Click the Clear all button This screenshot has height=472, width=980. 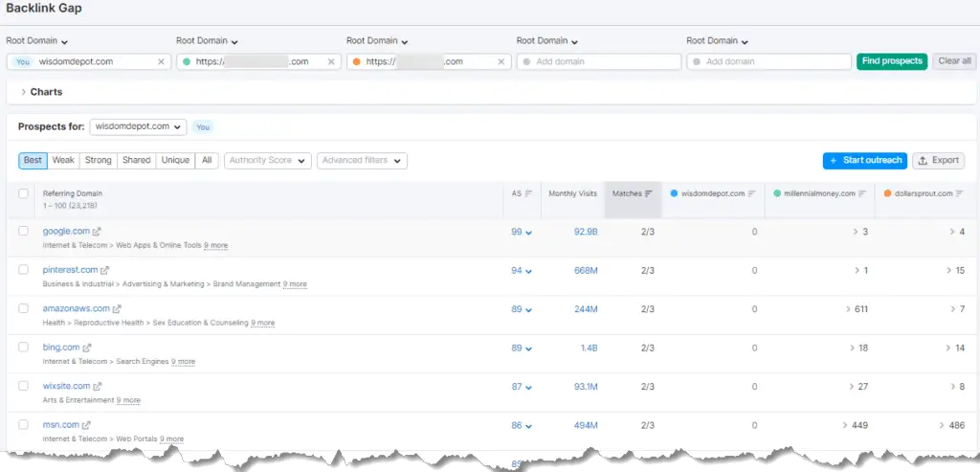[x=954, y=61]
